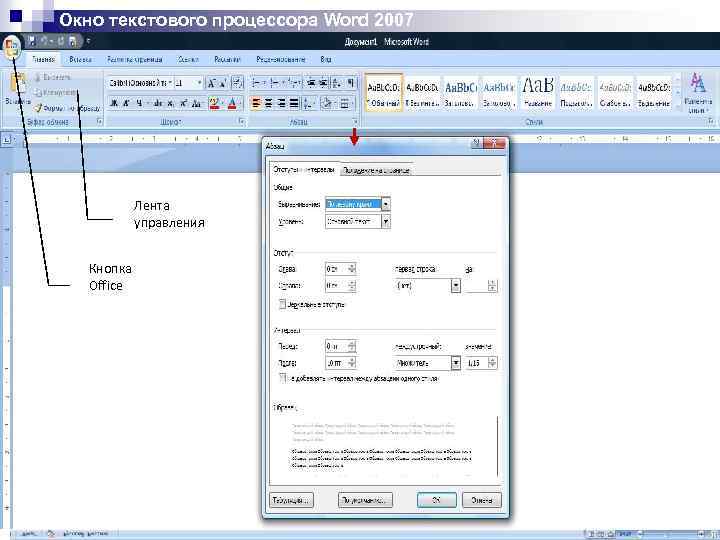The height and width of the screenshot is (540, 720).
Task: Click the shading (paint bucket) icon
Action: (327, 103)
